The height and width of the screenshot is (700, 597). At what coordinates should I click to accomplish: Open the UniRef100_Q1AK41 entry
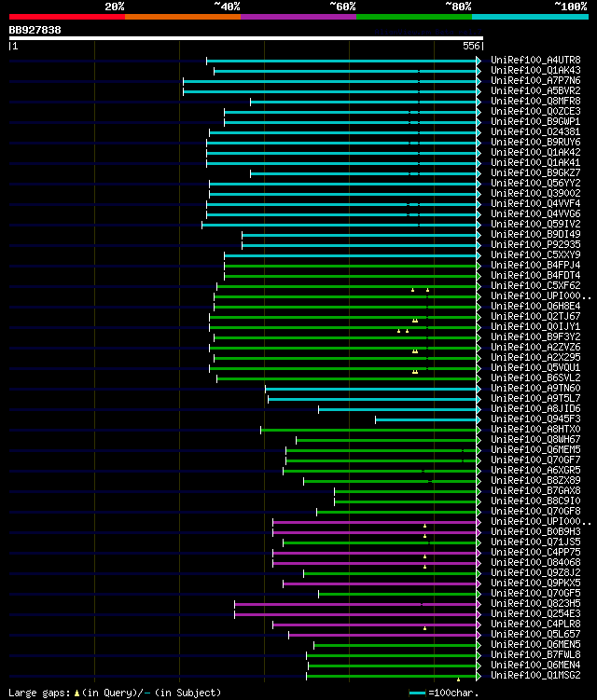[535, 162]
